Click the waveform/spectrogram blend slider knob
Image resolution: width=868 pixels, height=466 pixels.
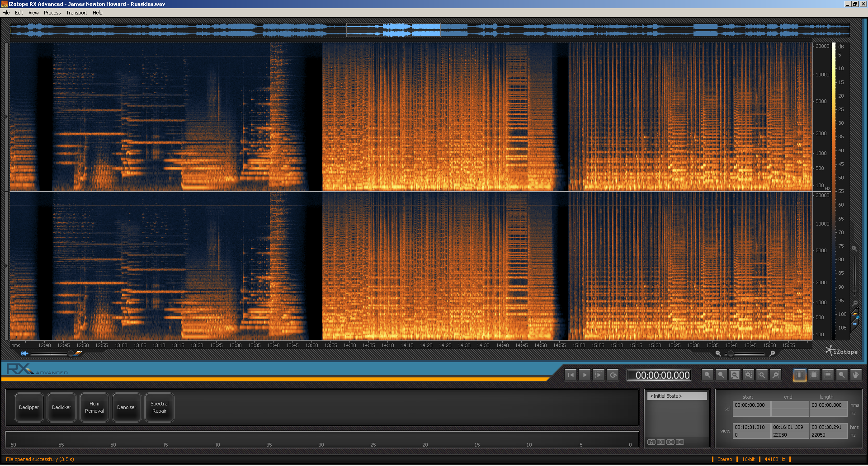click(x=71, y=353)
